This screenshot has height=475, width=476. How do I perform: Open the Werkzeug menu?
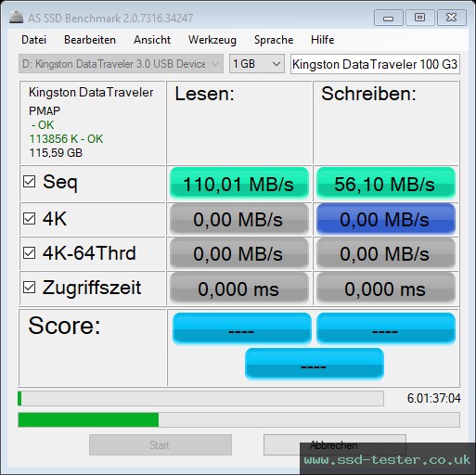[x=212, y=40]
